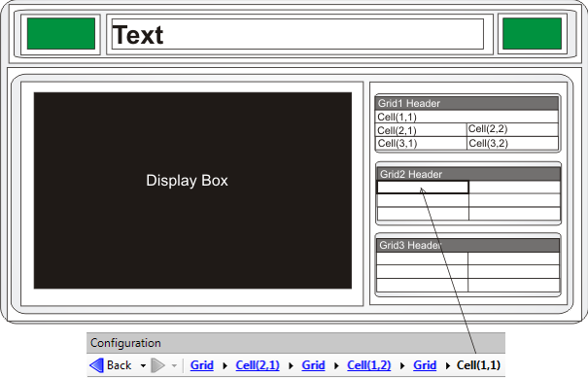Follow the first Grid breadcrumb link
Image resolution: width=588 pixels, height=378 pixels.
tap(202, 365)
